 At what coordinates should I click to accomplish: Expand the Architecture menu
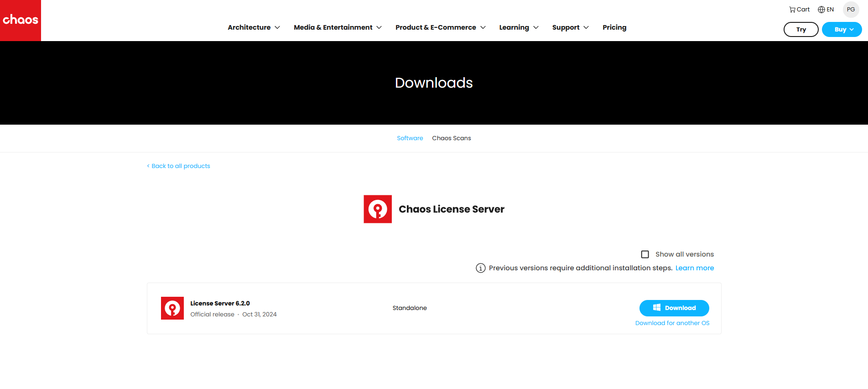(254, 27)
